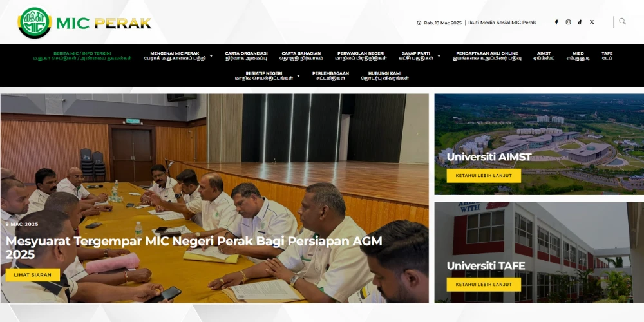The width and height of the screenshot is (644, 322).
Task: Open Perlembagaan menu item
Action: coord(330,76)
